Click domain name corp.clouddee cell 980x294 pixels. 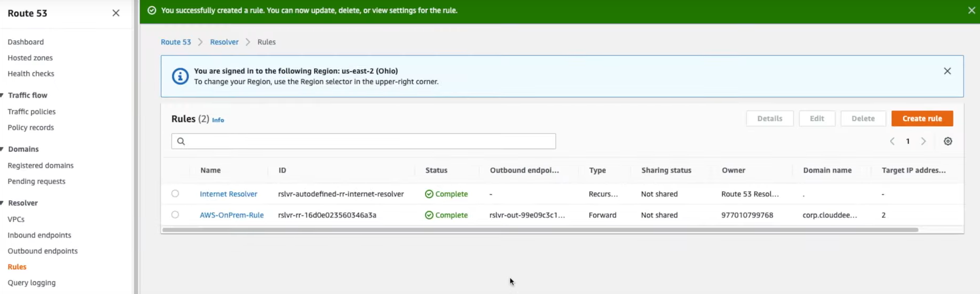829,215
